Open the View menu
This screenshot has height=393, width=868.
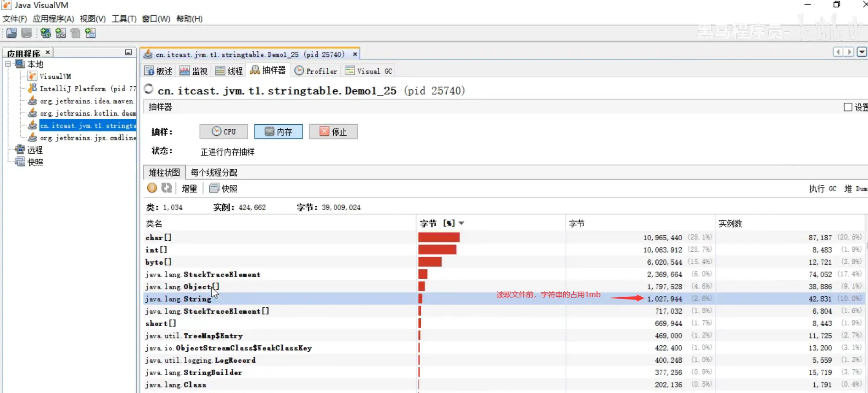pos(93,19)
